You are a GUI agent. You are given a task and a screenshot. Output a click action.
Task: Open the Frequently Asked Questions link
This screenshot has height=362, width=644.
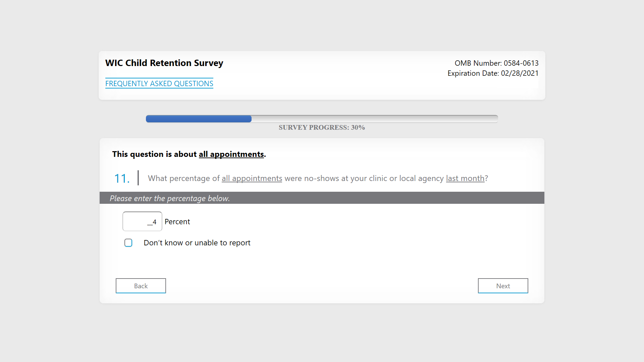point(159,83)
